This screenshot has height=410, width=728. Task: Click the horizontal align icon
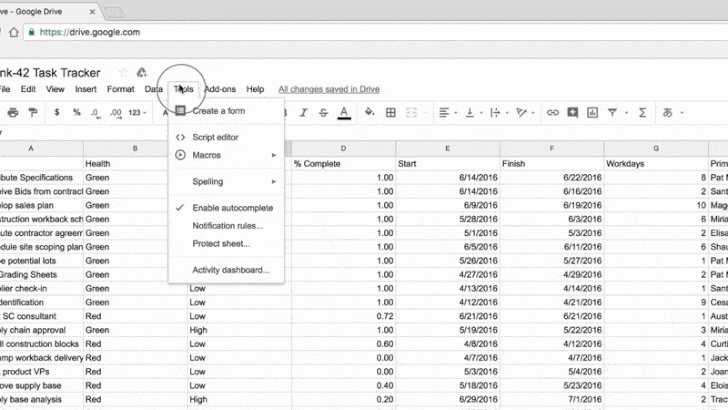tap(444, 112)
